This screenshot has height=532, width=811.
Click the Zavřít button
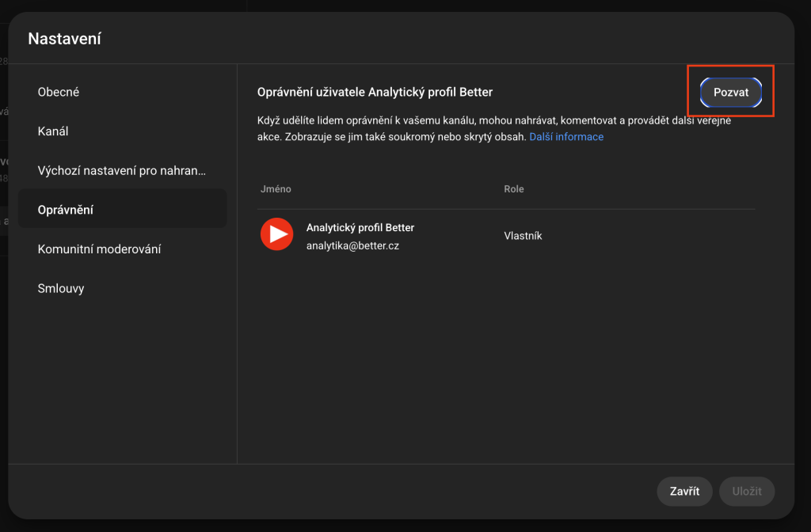click(x=684, y=491)
